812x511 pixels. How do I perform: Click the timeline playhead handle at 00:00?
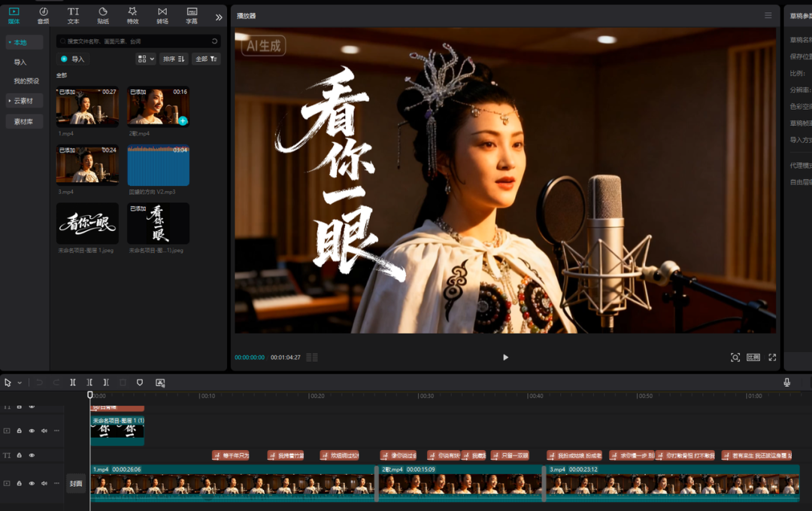90,394
